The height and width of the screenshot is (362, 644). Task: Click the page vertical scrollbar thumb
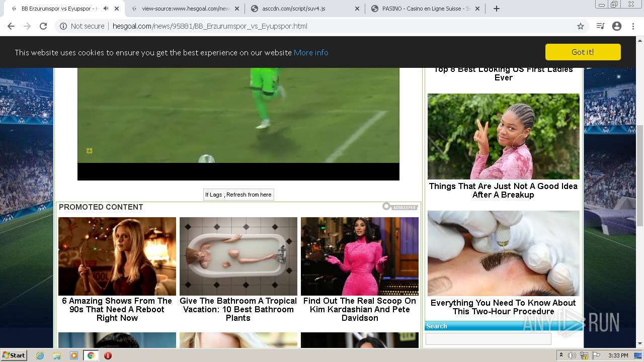point(640,175)
